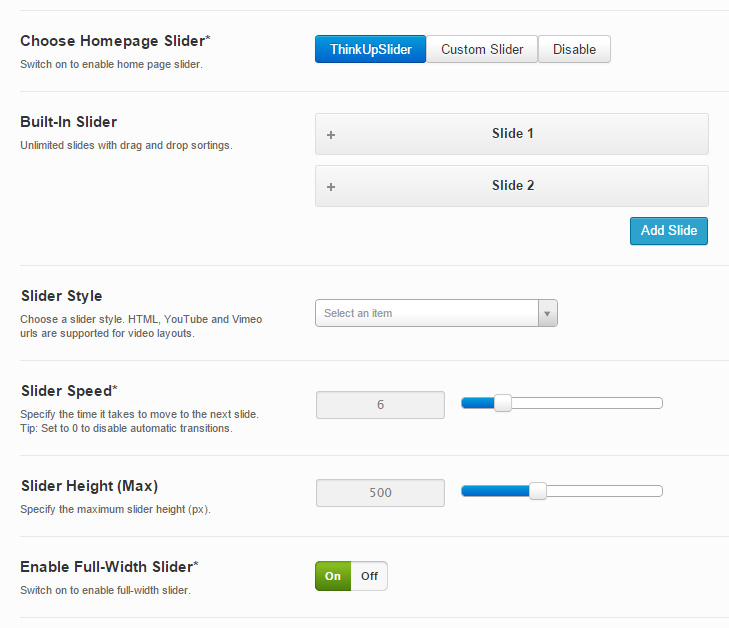Expand the Slide 2 title bar

pyautogui.click(x=512, y=186)
